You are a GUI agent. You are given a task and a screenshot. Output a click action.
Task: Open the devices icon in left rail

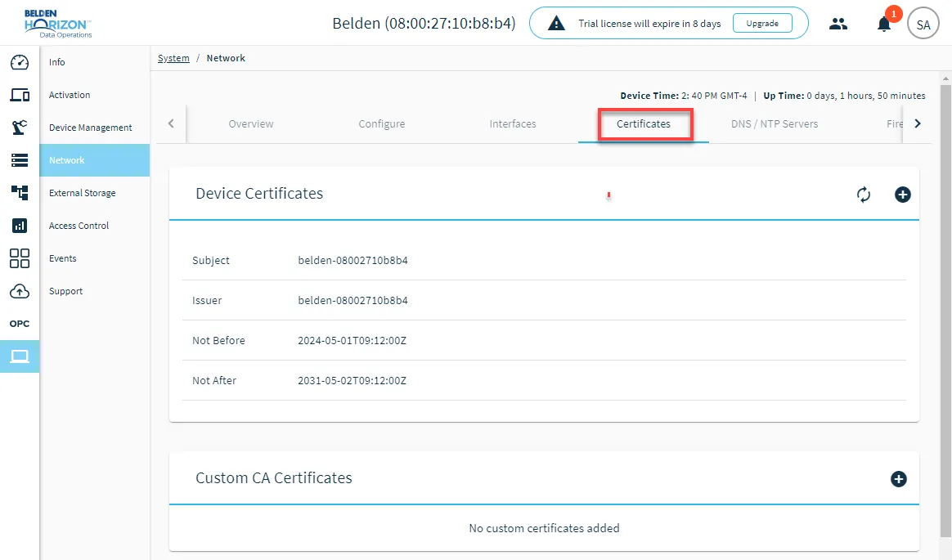coord(20,96)
